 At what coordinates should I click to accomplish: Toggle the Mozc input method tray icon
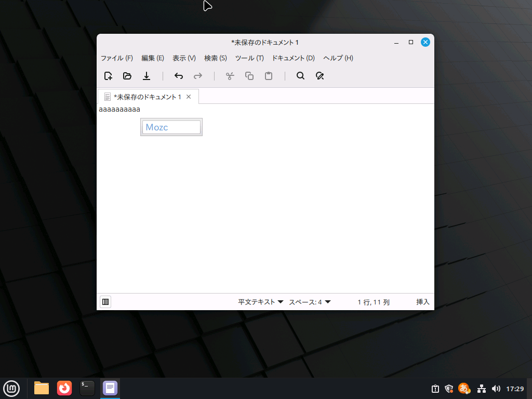(x=463, y=389)
